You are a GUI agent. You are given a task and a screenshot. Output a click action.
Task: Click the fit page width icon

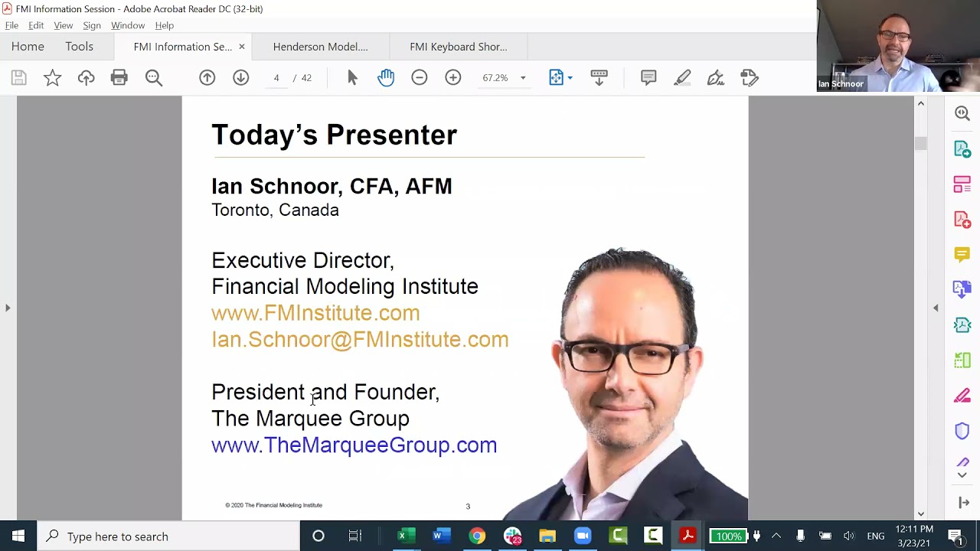pyautogui.click(x=556, y=77)
